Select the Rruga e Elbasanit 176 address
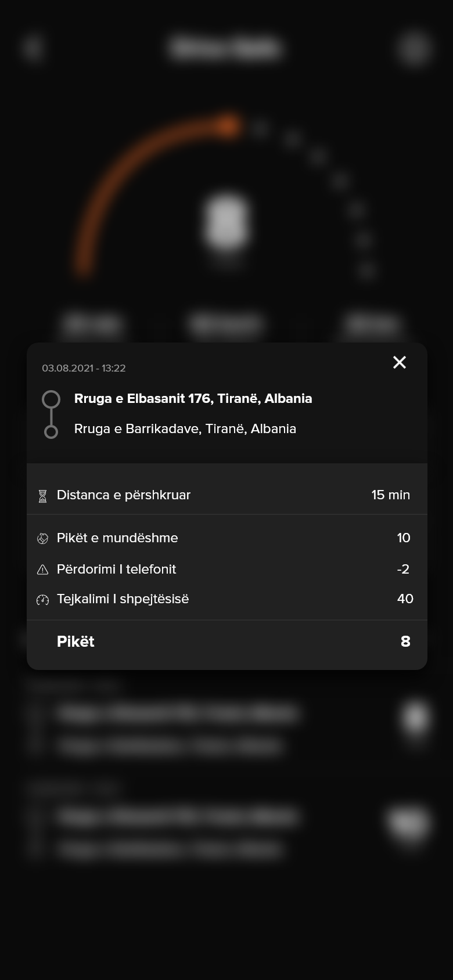 click(193, 398)
